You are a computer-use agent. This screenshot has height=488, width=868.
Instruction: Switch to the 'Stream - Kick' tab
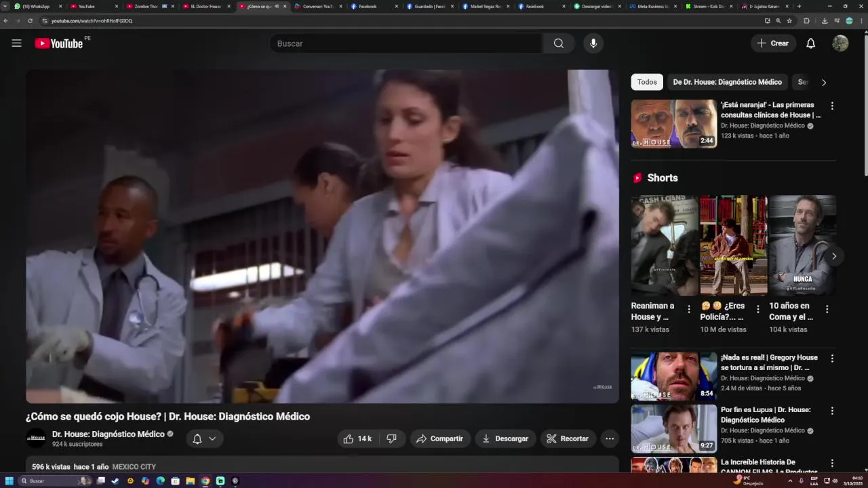pos(709,6)
